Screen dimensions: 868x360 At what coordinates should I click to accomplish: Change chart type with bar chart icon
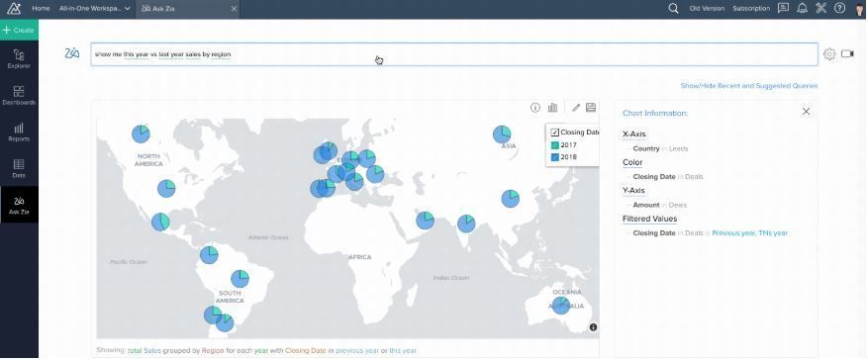click(x=552, y=108)
